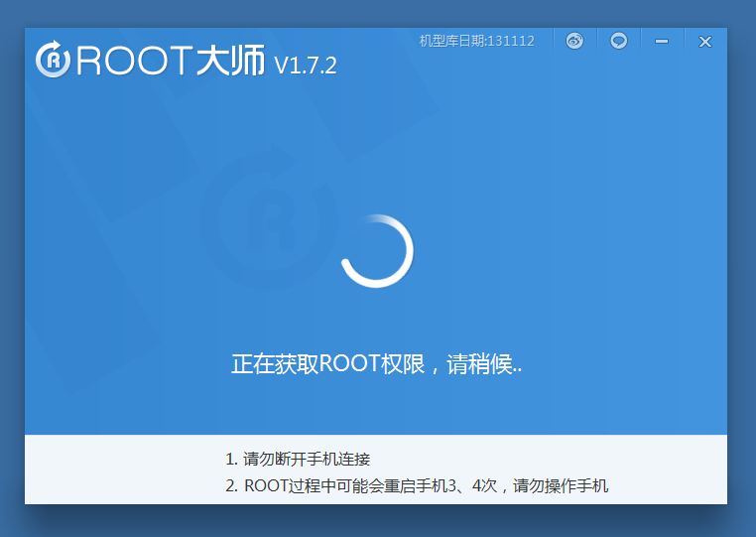756x537 pixels.
Task: Close the ROOT大师 window
Action: click(x=705, y=42)
